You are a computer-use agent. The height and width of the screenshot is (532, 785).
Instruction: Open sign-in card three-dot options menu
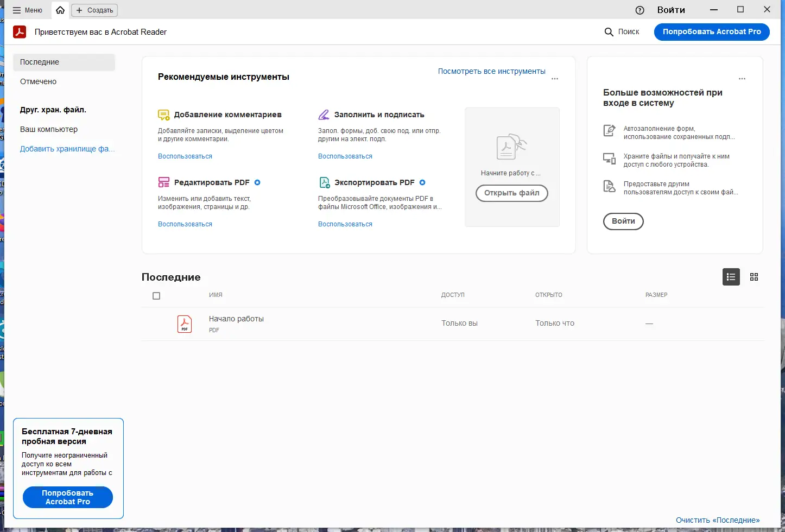click(x=742, y=79)
